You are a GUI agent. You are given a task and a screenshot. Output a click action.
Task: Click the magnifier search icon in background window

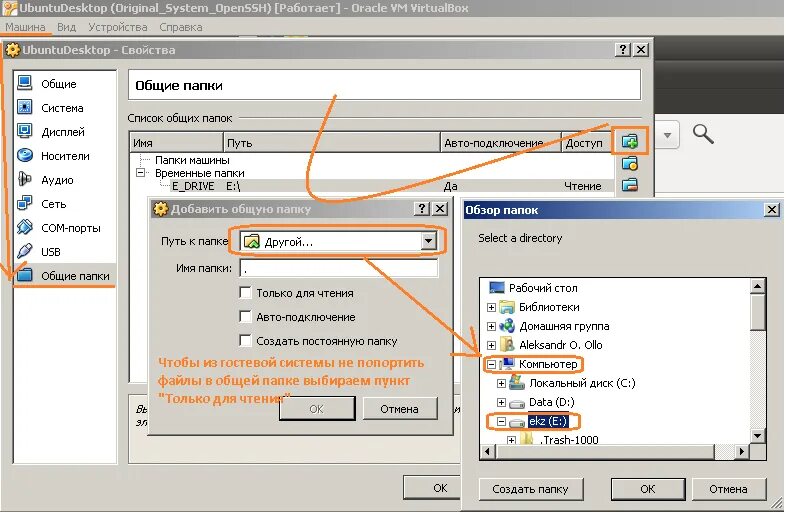click(703, 134)
